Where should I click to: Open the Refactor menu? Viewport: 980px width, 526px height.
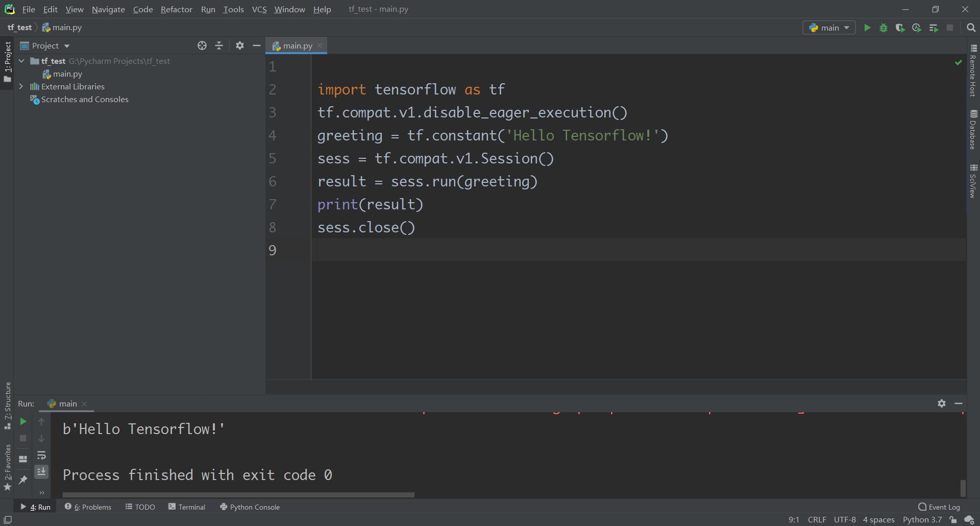(x=176, y=9)
